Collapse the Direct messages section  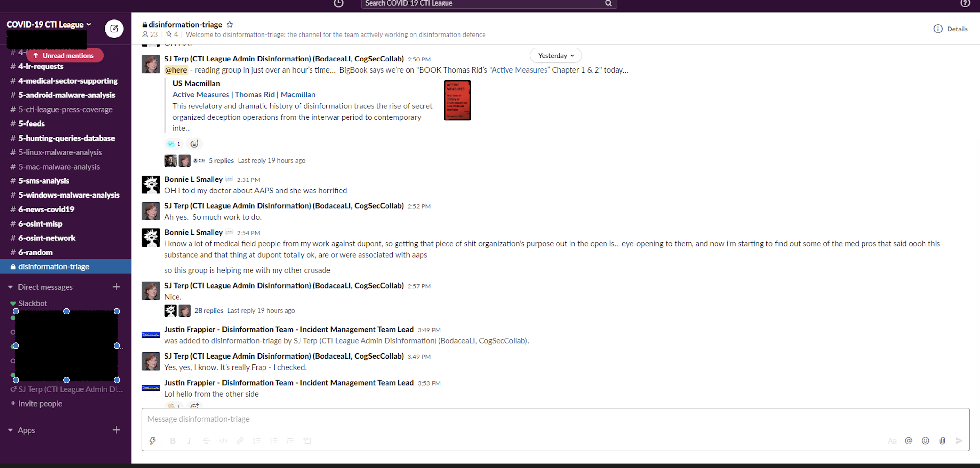click(11, 287)
